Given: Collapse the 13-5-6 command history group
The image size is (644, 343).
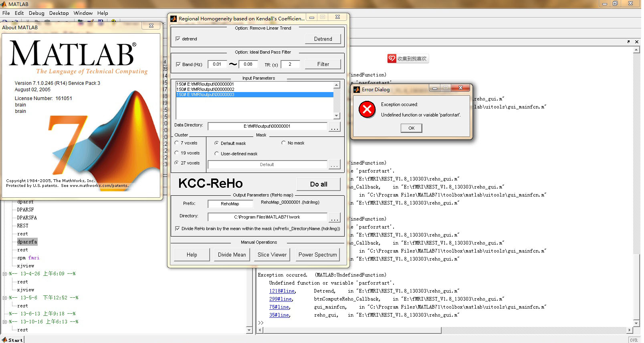Looking at the screenshot, I should click(5, 298).
